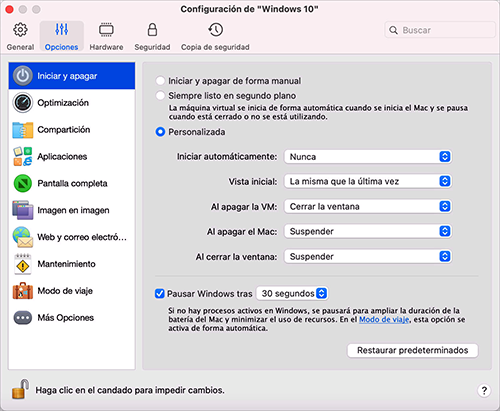The width and height of the screenshot is (500, 411).
Task: Switch to the Seguridad tab label
Action: pyautogui.click(x=152, y=47)
